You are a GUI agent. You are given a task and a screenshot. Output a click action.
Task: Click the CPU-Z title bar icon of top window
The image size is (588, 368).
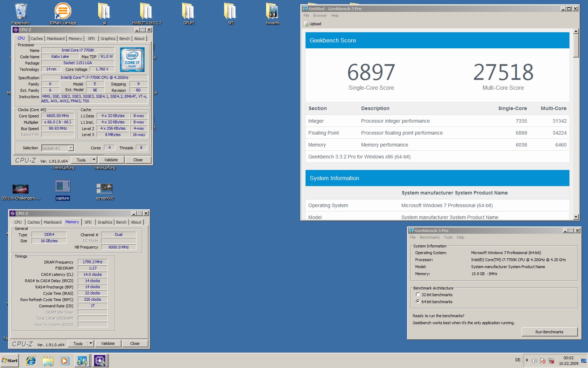click(x=15, y=30)
